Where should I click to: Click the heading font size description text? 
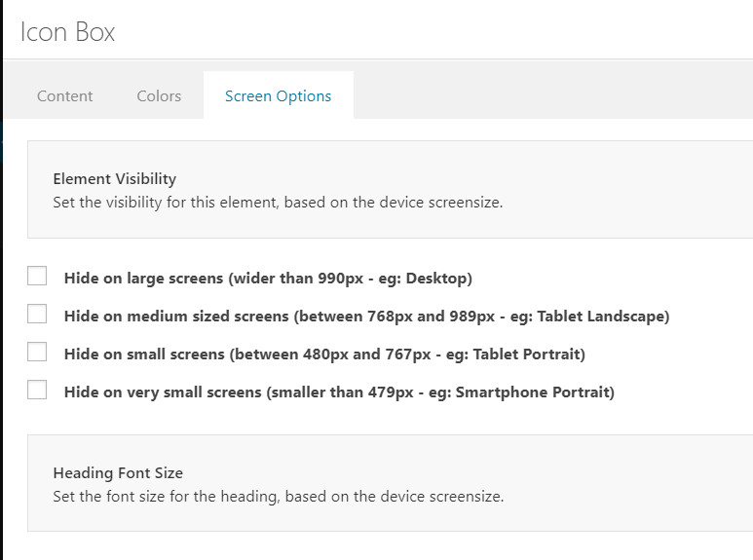(x=278, y=496)
